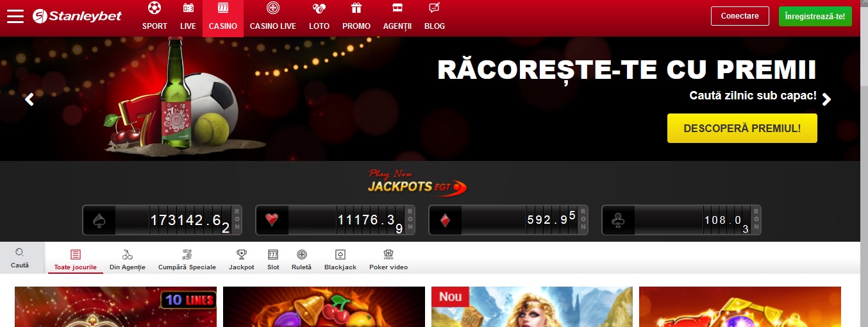Open the hamburger menu icon

15,17
